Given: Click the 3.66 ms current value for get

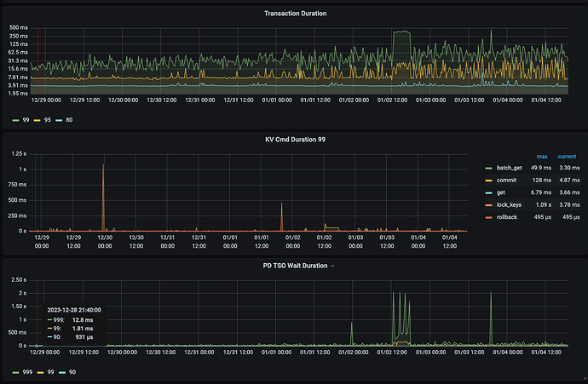Looking at the screenshot, I should click(569, 192).
